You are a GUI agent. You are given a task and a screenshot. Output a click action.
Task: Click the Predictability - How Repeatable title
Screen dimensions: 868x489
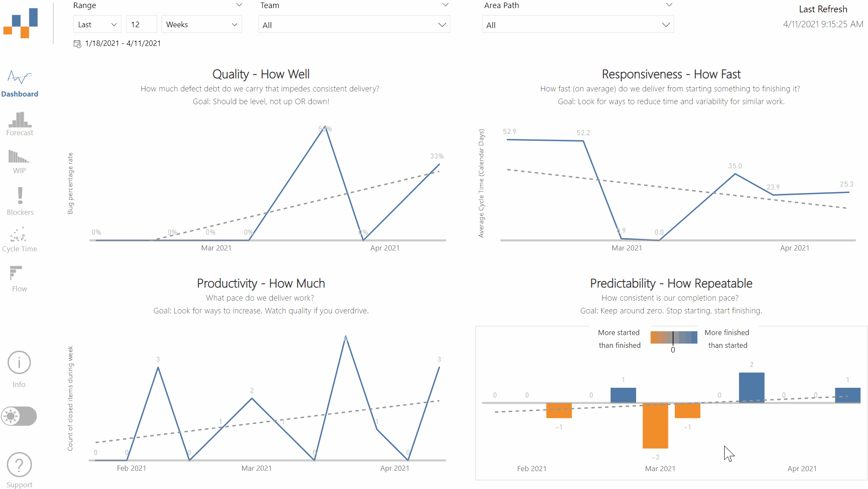coord(671,283)
